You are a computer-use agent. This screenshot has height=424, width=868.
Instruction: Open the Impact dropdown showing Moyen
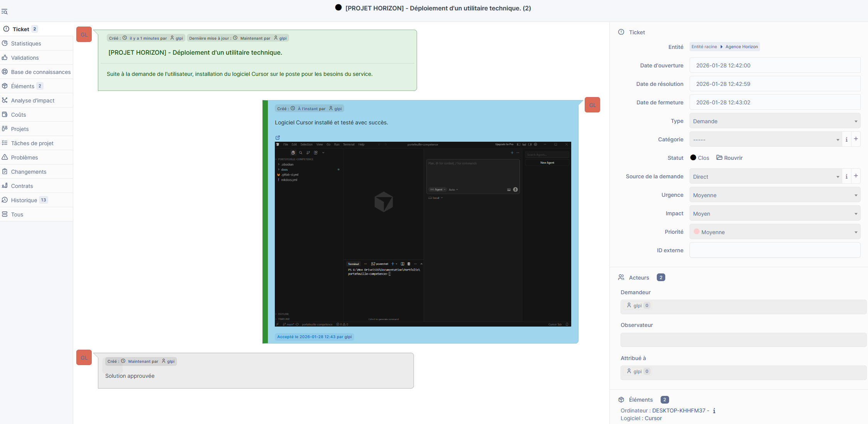775,214
